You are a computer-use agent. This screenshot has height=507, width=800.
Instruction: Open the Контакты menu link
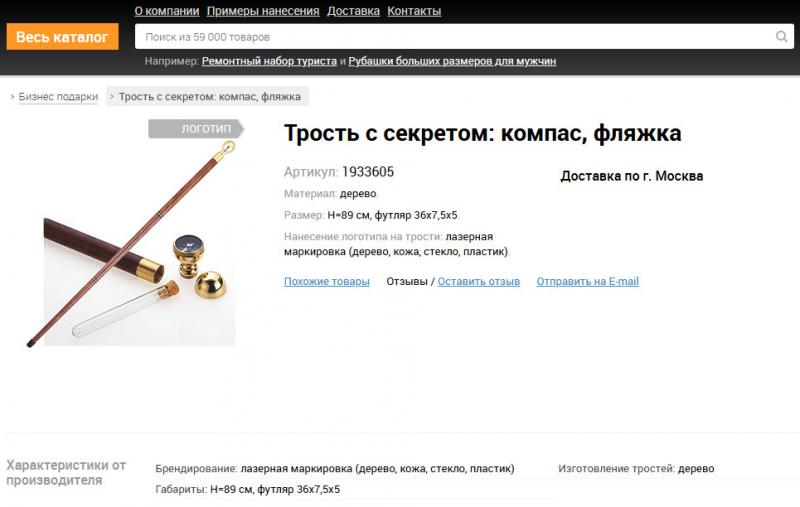(414, 11)
